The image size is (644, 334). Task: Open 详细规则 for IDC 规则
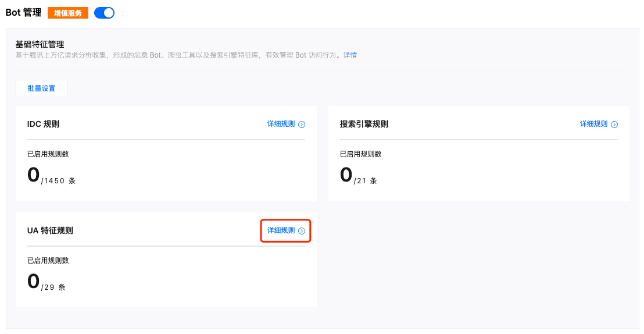tap(281, 124)
